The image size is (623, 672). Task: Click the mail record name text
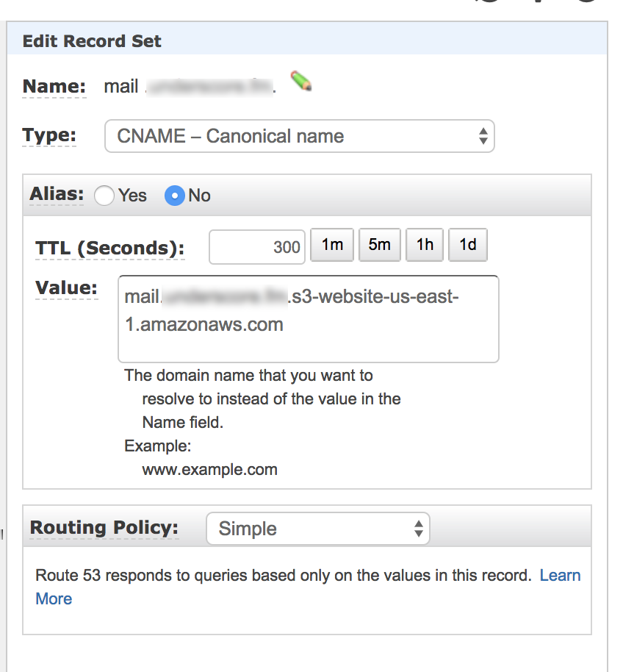(x=121, y=86)
